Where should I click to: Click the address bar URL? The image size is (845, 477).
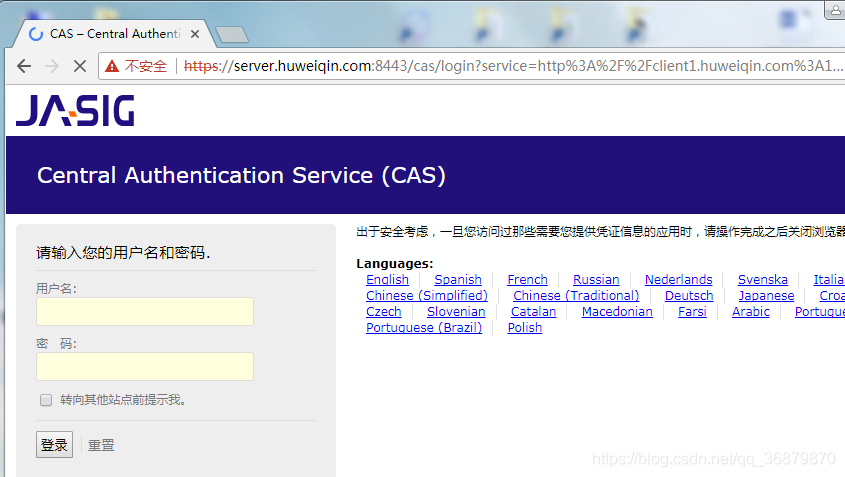click(x=512, y=66)
